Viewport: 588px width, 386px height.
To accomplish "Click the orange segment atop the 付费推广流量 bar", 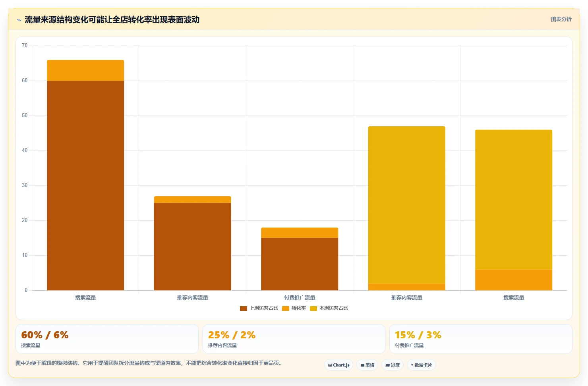I will [300, 233].
